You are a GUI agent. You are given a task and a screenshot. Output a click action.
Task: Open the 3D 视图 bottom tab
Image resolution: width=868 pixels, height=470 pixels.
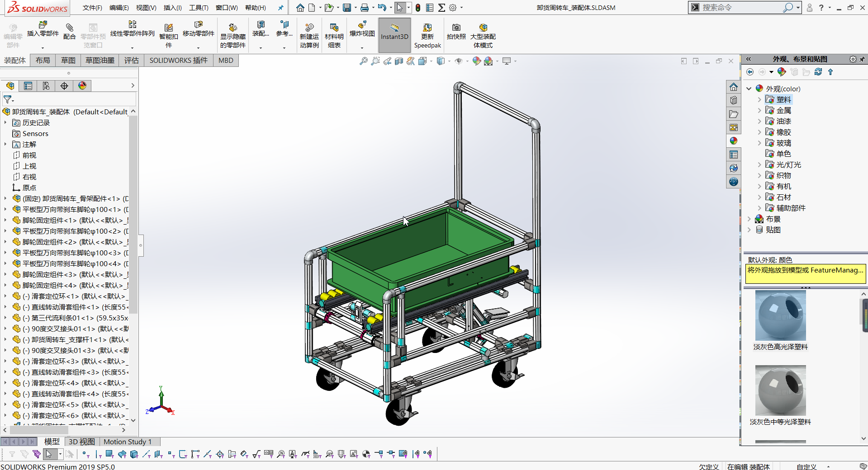[81, 442]
